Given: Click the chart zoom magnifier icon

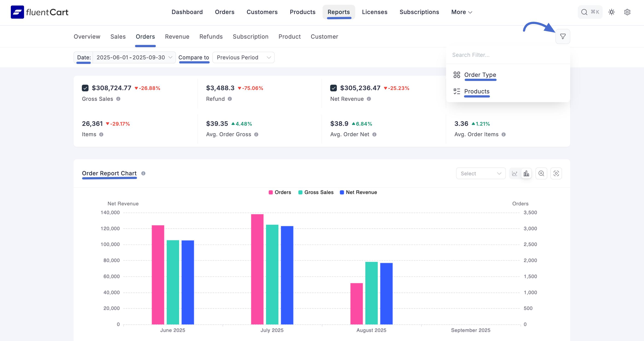Looking at the screenshot, I should tap(541, 173).
